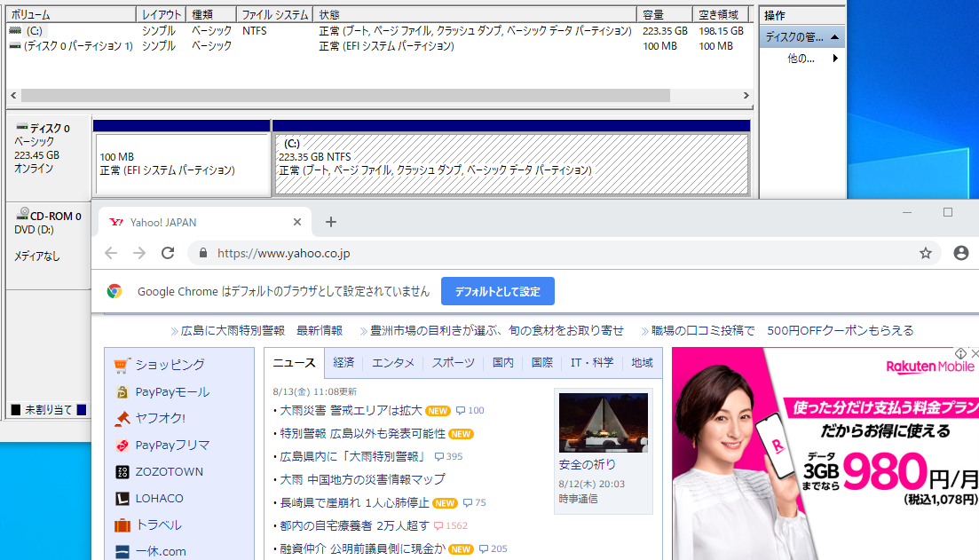
Task: Switch to the 国際 news tab
Action: 542,363
